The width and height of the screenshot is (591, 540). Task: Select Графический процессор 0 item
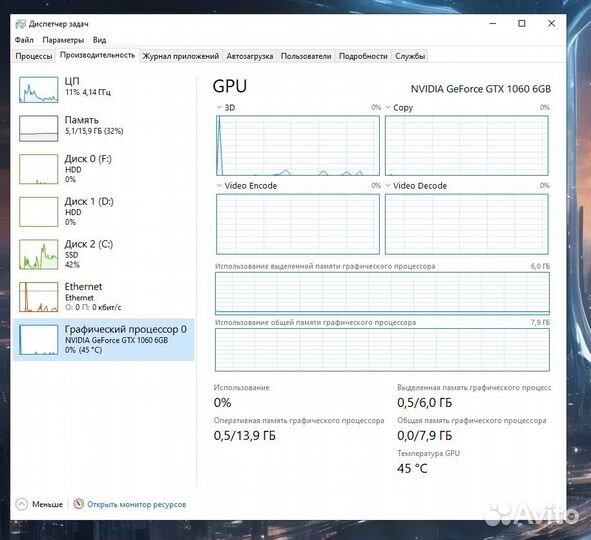[x=104, y=340]
